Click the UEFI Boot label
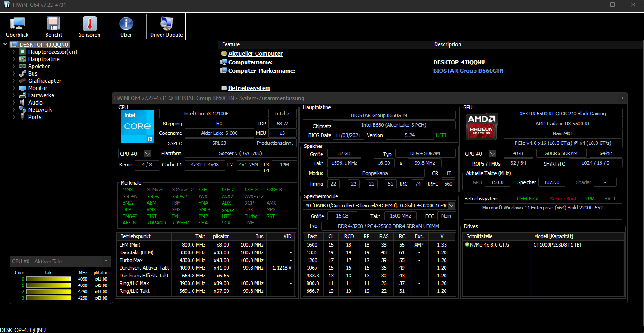The image size is (644, 333). point(528,199)
